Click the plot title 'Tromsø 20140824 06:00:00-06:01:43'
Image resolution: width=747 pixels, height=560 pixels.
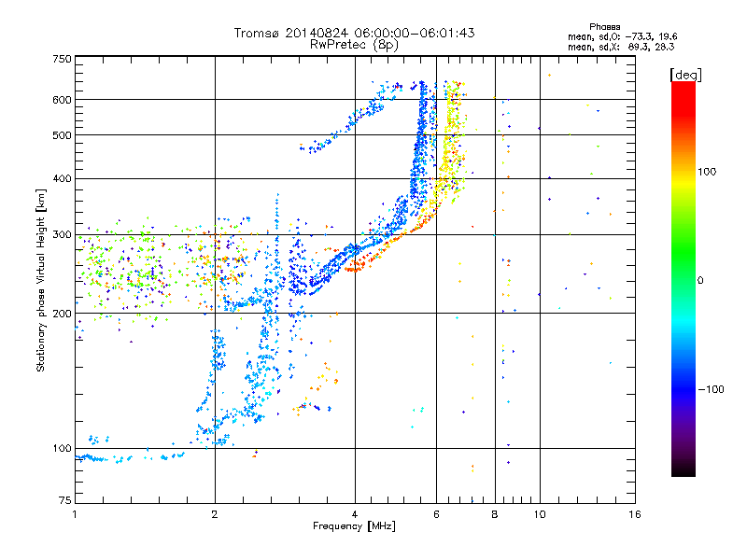pyautogui.click(x=354, y=33)
